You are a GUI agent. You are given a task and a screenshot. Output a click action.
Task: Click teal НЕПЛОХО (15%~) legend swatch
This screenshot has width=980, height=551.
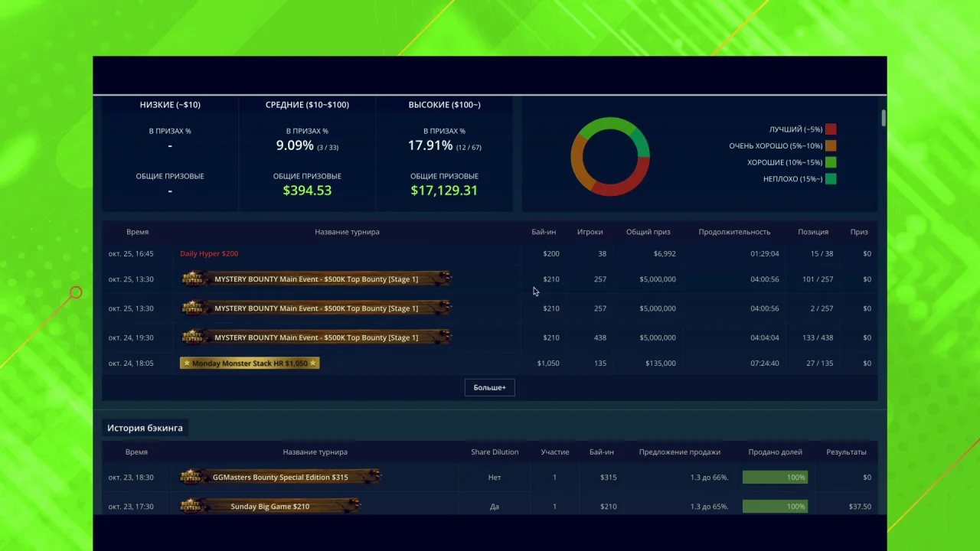click(x=831, y=178)
